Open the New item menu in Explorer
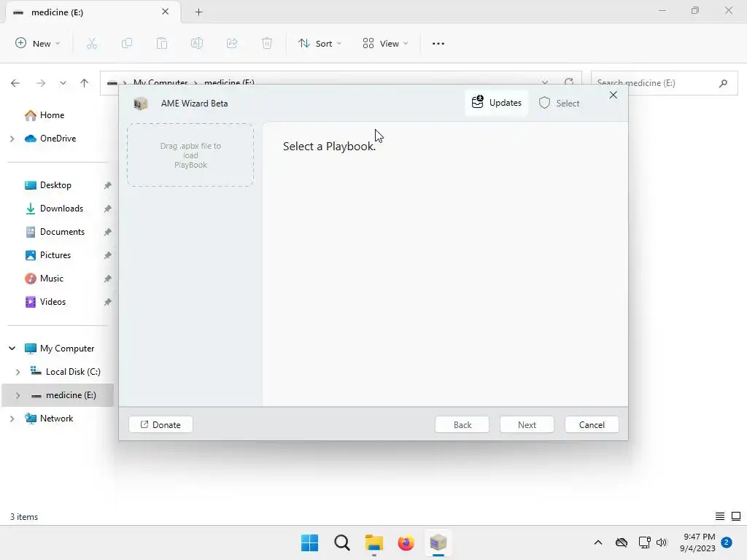 tap(38, 43)
